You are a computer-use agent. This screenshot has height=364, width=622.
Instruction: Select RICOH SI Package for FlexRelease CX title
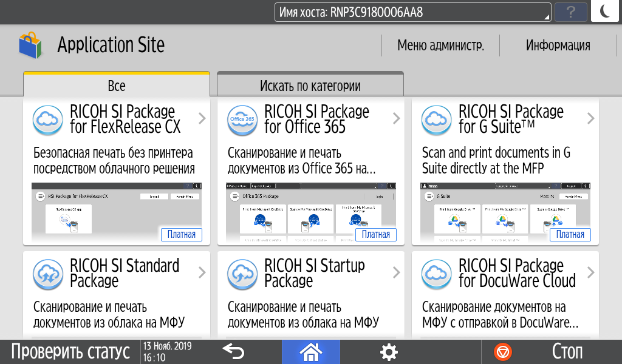pos(125,120)
